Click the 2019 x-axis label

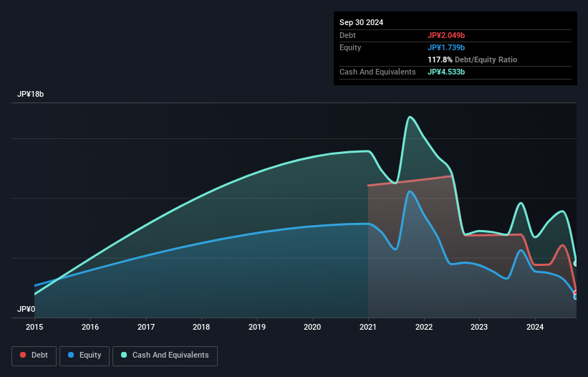tap(257, 327)
